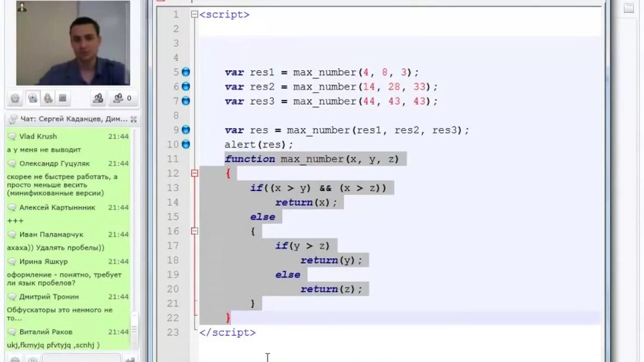Toggle the microphone broadcast button

click(48, 99)
